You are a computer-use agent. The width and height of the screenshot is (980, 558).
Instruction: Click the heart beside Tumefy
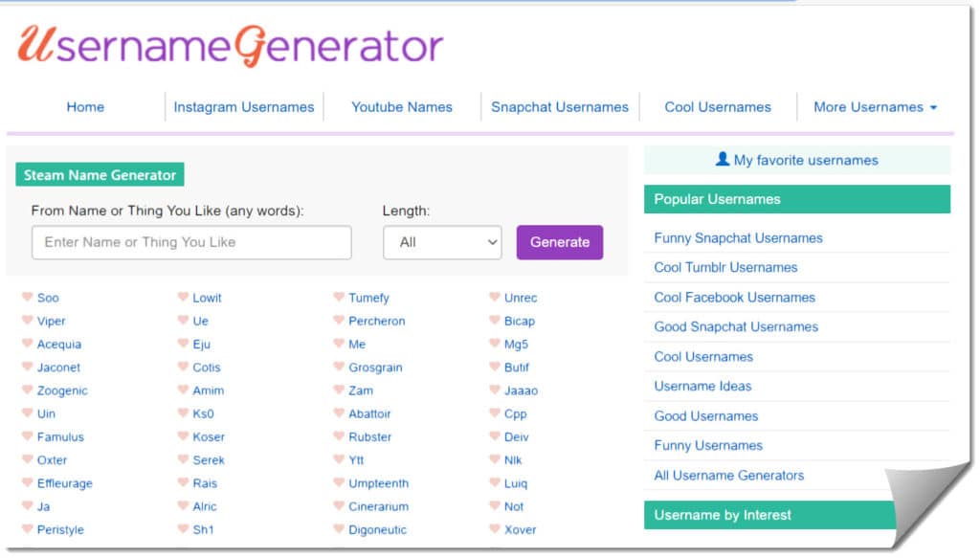pos(339,298)
